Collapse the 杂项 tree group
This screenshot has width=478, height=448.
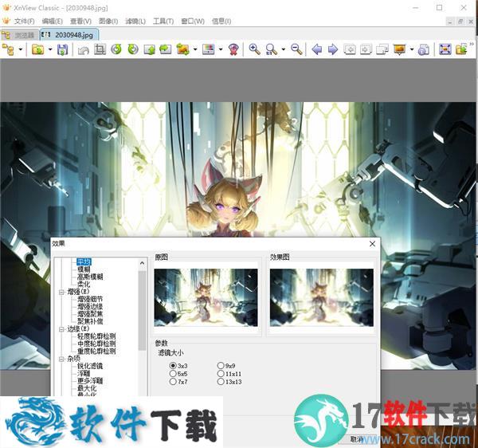point(61,359)
